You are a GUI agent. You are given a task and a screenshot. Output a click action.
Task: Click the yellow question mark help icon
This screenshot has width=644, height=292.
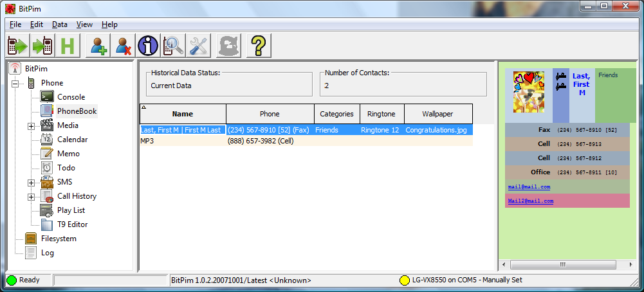259,45
